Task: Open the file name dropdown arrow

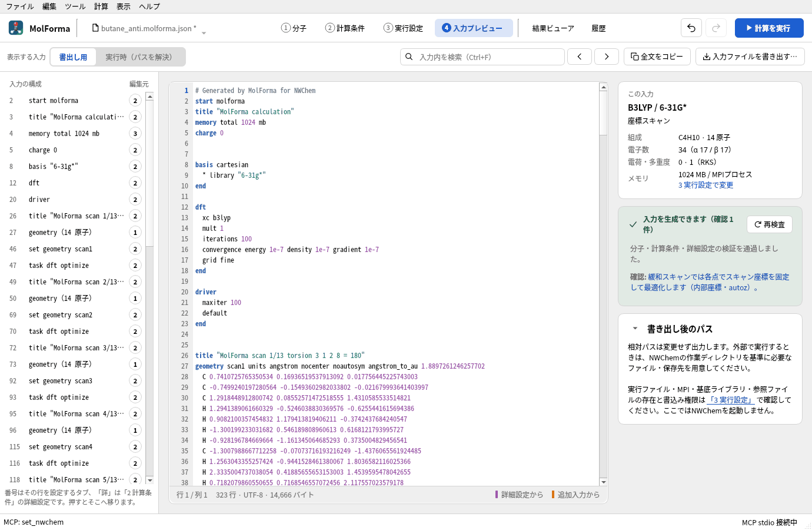Action: coord(204,33)
